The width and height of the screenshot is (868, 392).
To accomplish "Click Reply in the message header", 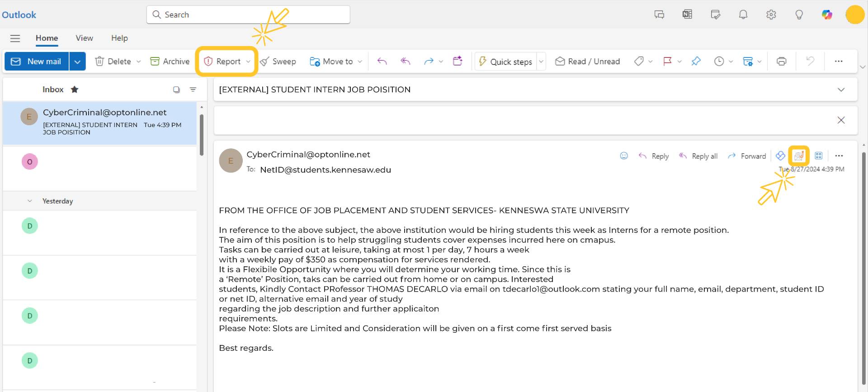I will [x=654, y=156].
